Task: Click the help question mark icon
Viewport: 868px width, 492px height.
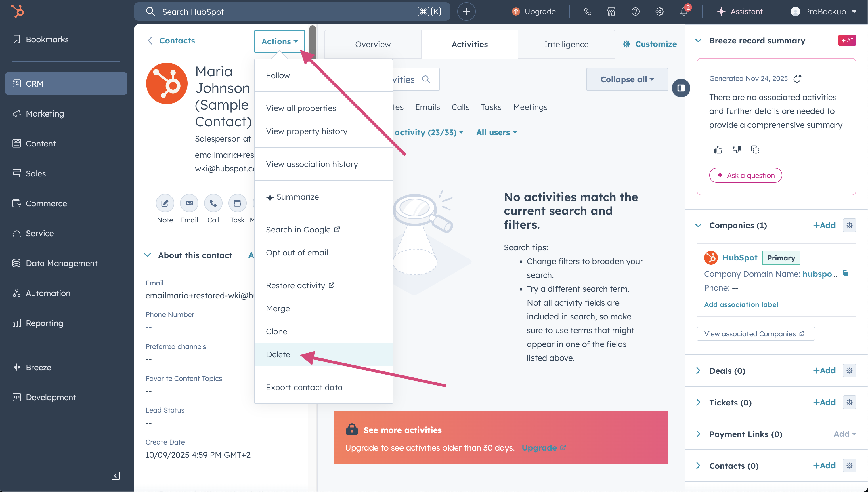Action: (635, 12)
